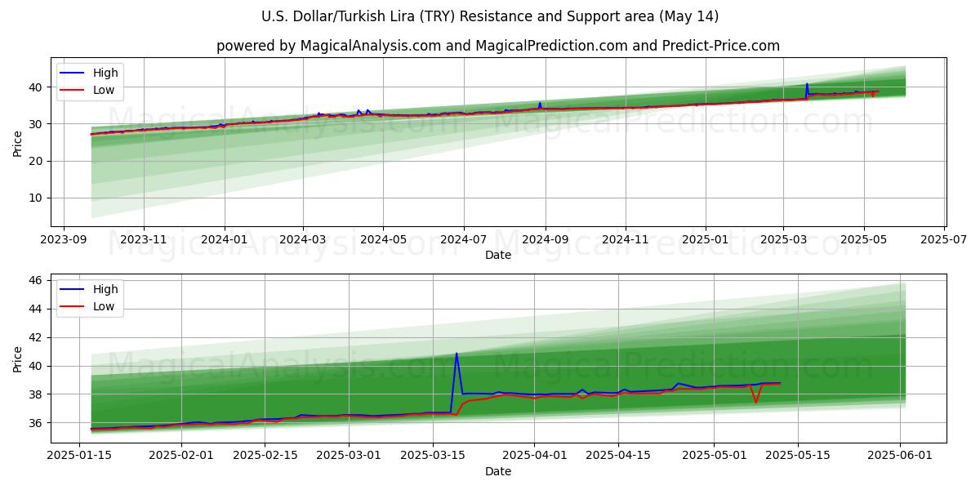Viewport: 980px width, 490px height.
Task: Click the 2025-01 date tick label
Action: [x=705, y=239]
